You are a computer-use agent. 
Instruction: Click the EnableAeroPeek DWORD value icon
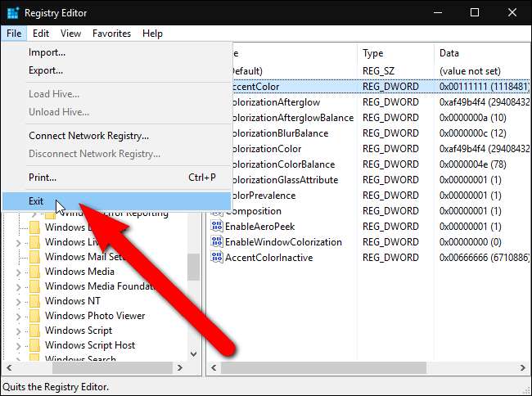pyautogui.click(x=217, y=227)
